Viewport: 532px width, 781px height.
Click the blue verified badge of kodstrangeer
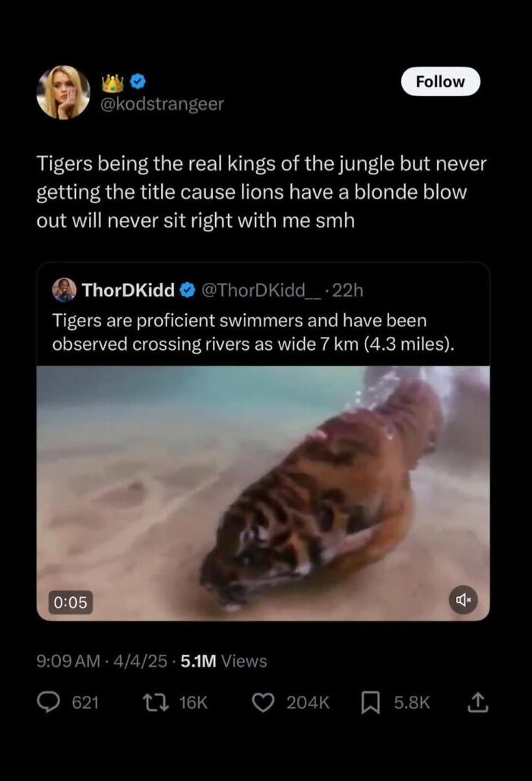(x=138, y=81)
